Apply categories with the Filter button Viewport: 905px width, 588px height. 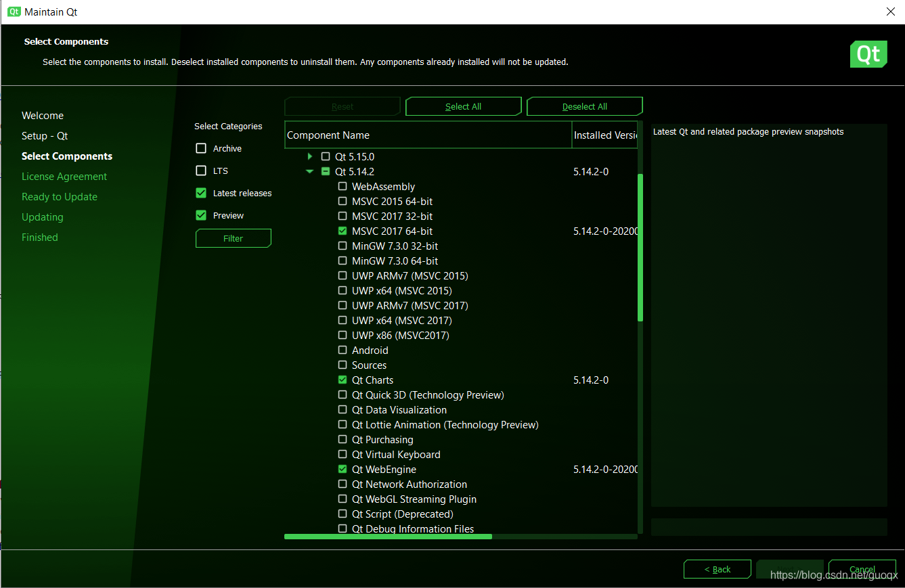(x=234, y=238)
